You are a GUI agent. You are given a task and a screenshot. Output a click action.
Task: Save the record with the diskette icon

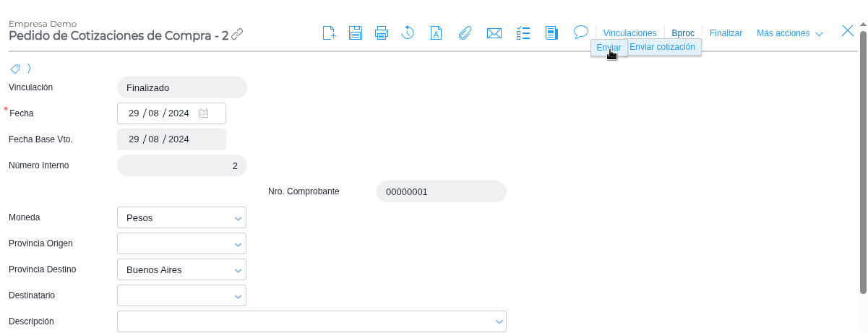tap(356, 33)
